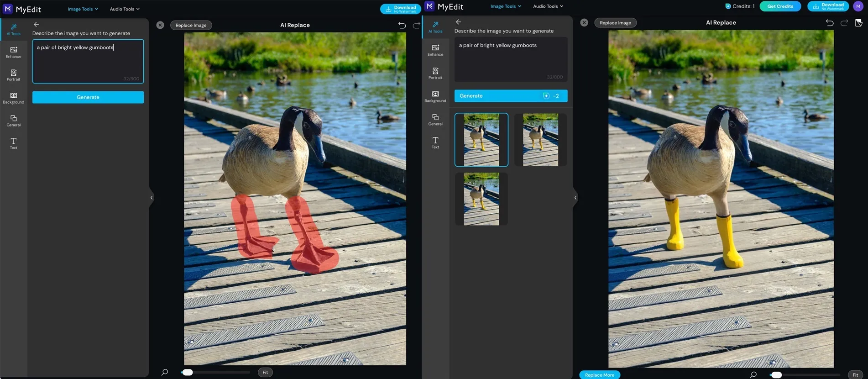Open Background tool in the left window sidebar

(x=14, y=98)
